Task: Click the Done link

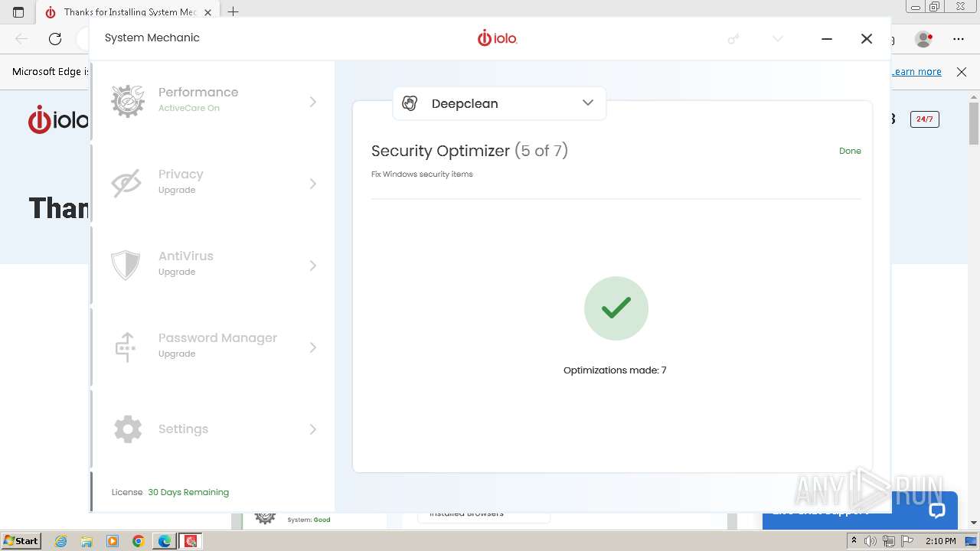Action: (x=850, y=151)
